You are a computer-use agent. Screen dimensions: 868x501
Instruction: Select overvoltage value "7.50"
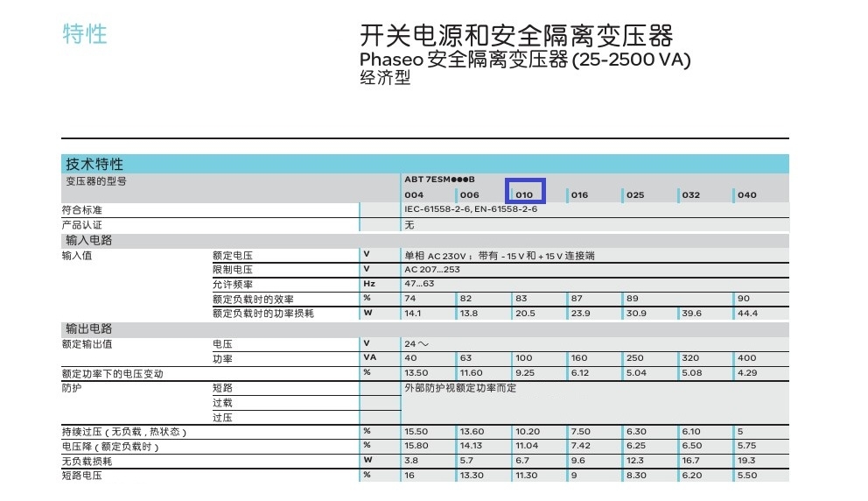pyautogui.click(x=581, y=431)
